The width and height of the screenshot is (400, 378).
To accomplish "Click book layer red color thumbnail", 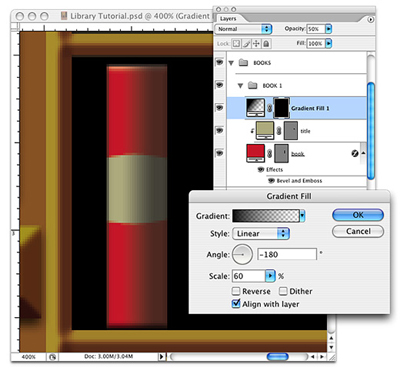I will coord(255,153).
